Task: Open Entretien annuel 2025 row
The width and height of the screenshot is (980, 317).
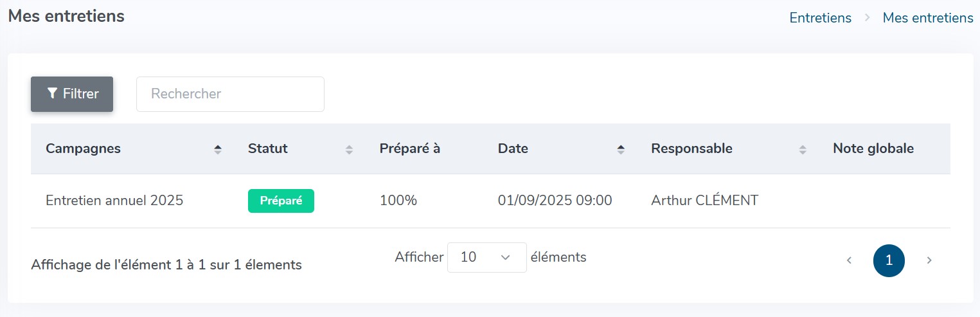Action: tap(490, 201)
